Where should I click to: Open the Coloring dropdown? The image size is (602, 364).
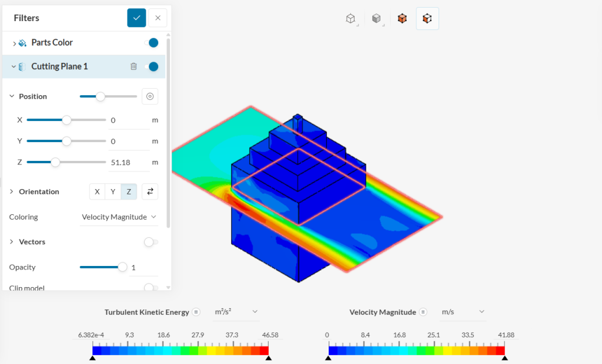[119, 217]
